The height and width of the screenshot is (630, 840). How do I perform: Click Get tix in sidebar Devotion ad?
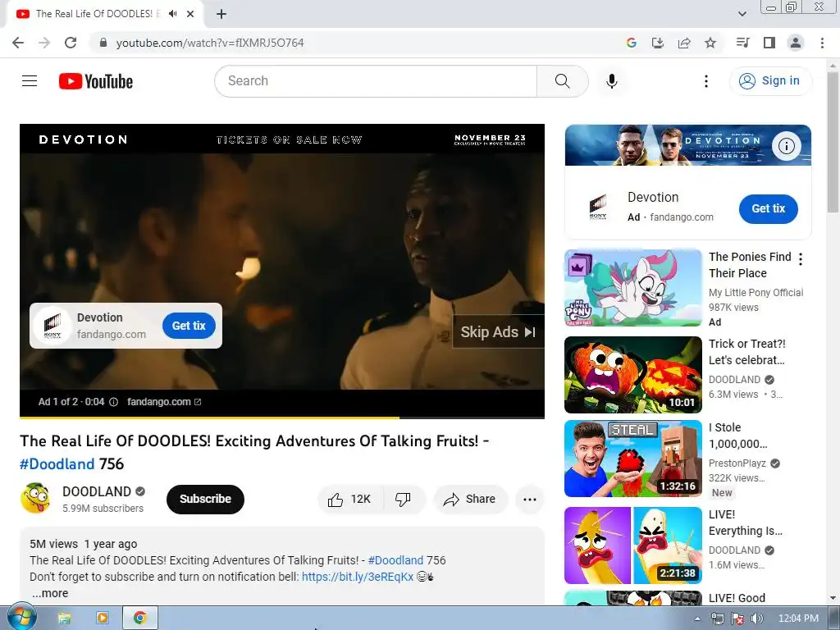click(x=768, y=209)
